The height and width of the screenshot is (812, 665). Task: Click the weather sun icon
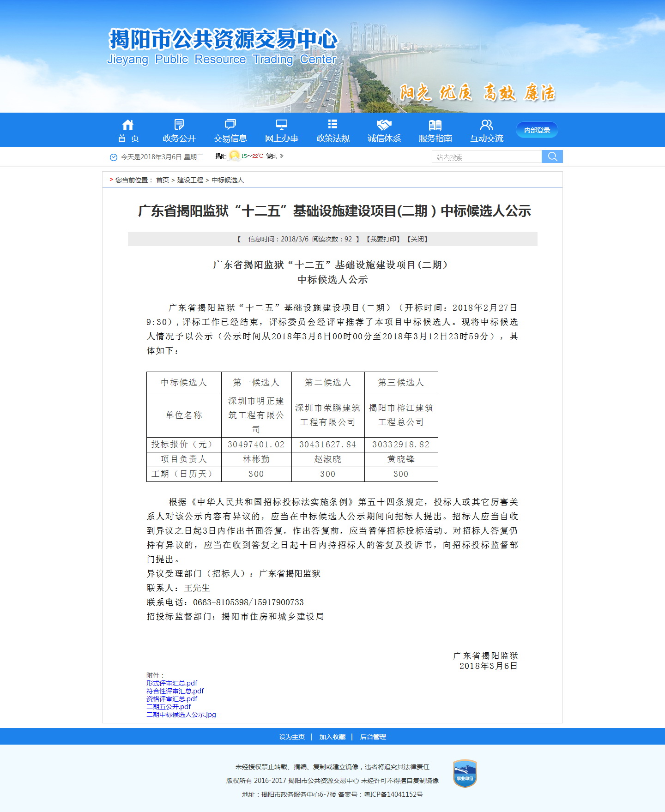[x=234, y=156]
